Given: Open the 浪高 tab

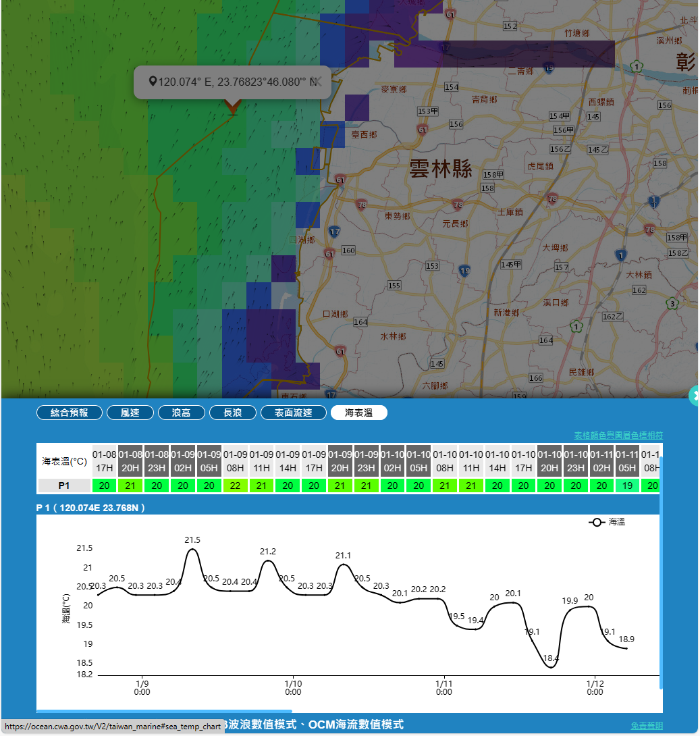Looking at the screenshot, I should [x=181, y=413].
